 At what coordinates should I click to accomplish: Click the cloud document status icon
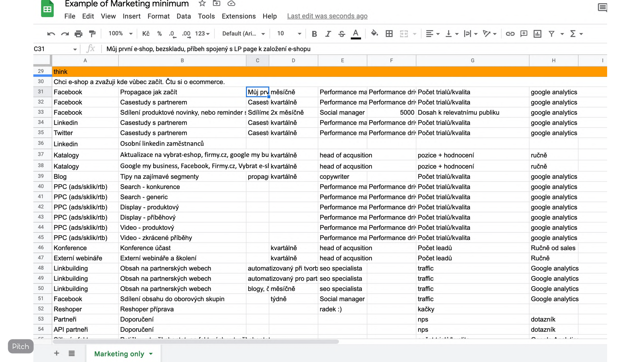(x=231, y=4)
